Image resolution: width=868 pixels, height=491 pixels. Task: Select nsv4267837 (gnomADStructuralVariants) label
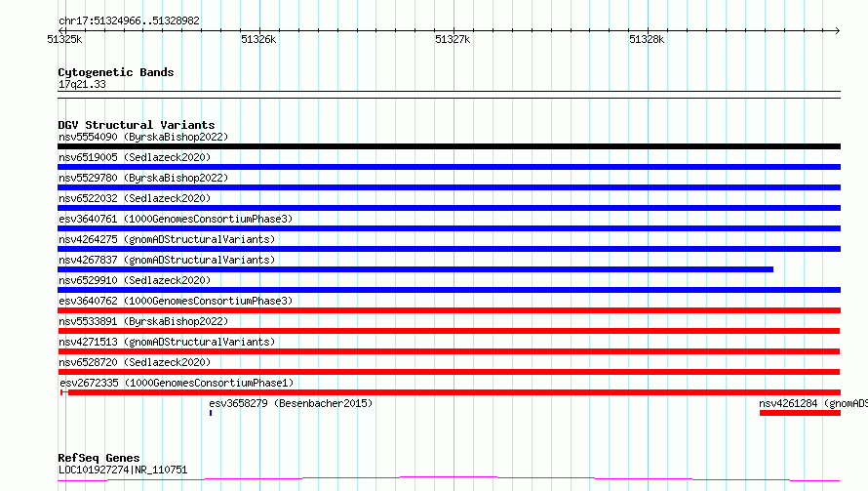click(167, 260)
